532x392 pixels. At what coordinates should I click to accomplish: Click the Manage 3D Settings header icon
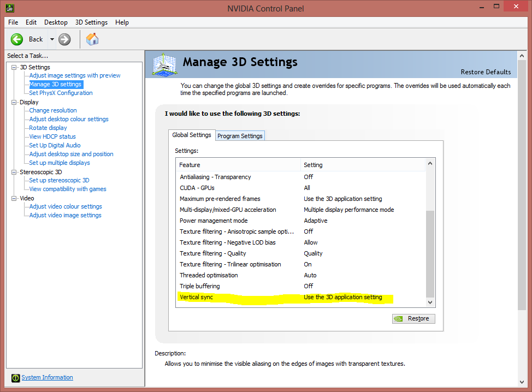164,64
